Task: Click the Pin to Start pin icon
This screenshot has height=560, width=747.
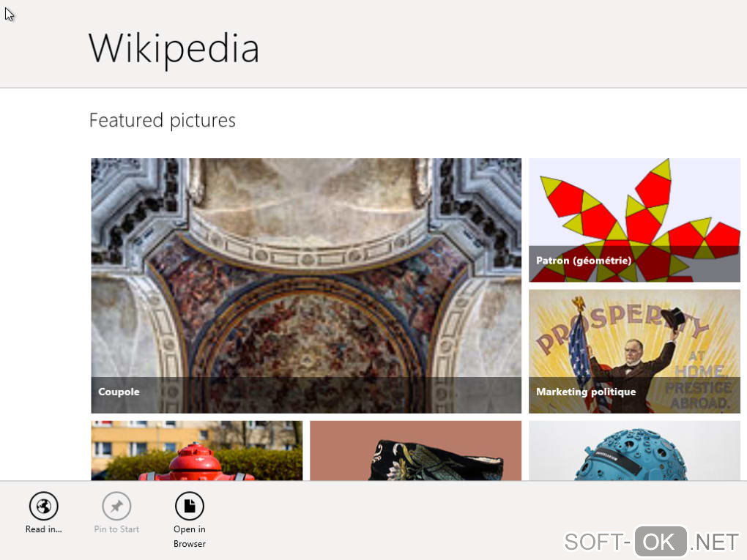Action: 116,506
